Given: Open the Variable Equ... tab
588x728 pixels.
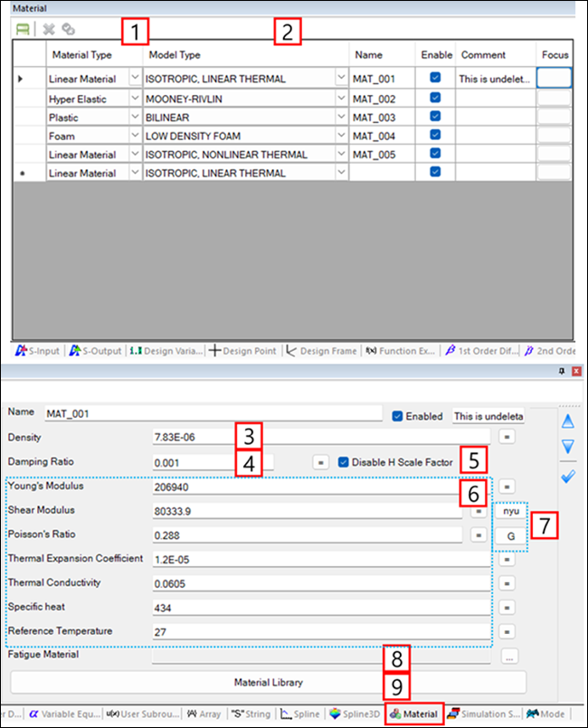Looking at the screenshot, I should pos(64,714).
